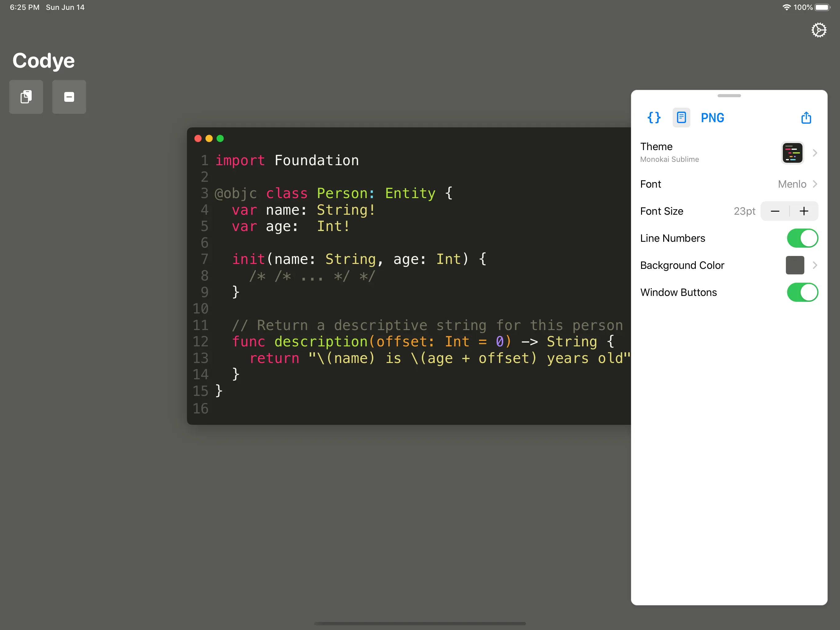Switch to the PNG export tab

click(x=712, y=118)
